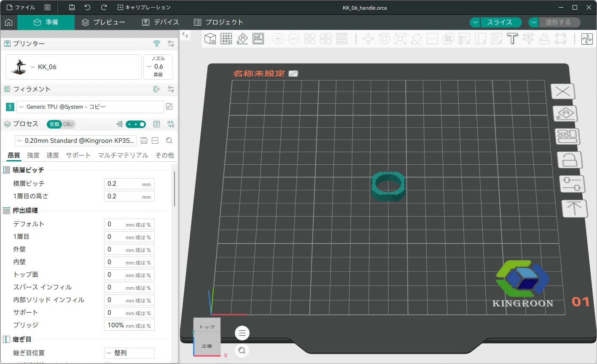Open the Assembly view puzzle icon
The image size is (597, 364).
[x=587, y=39]
